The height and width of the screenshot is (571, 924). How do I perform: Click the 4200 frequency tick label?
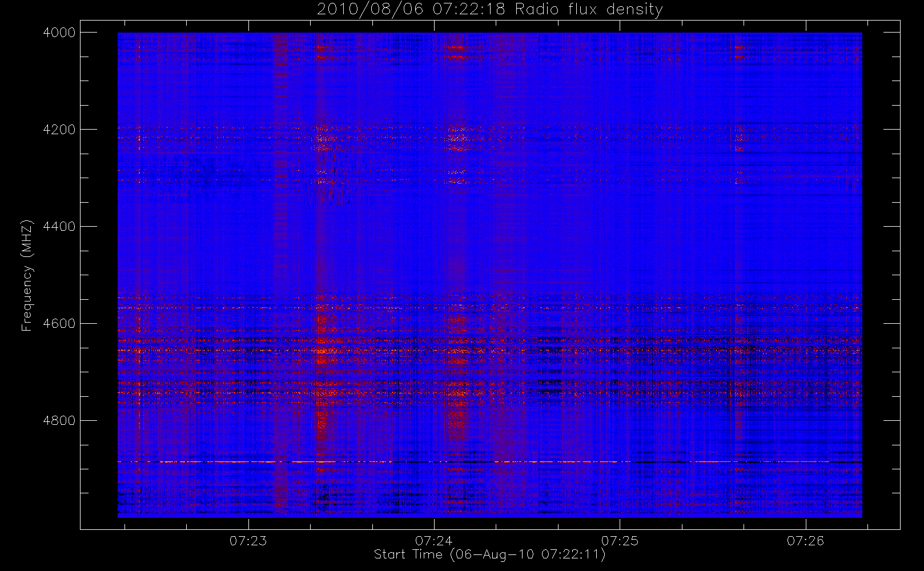59,130
